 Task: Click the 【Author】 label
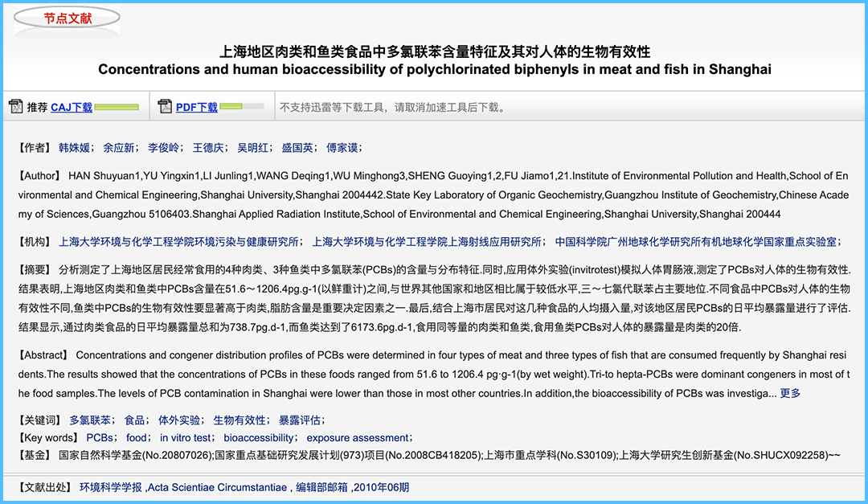click(x=39, y=176)
